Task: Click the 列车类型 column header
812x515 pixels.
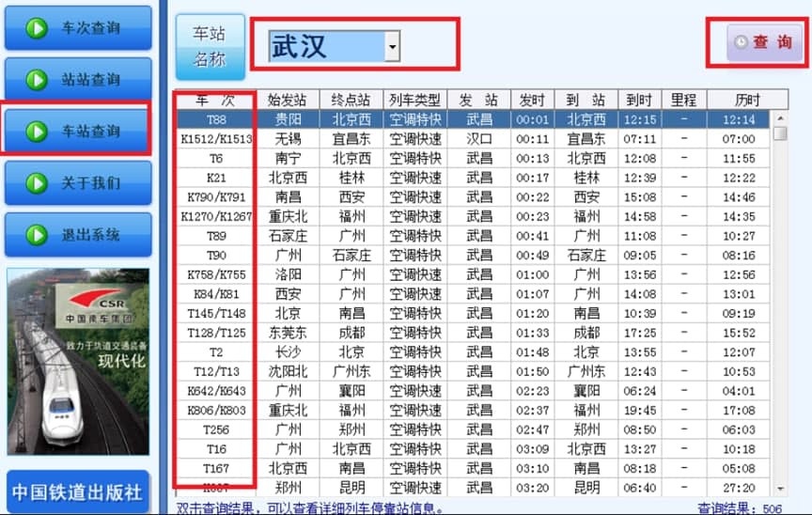Action: pos(414,100)
